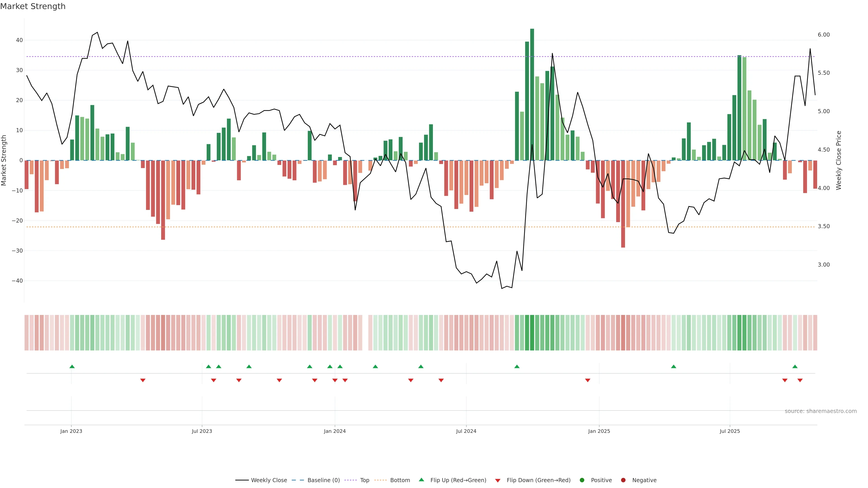
Task: Click the Positive green dot legend icon
Action: (x=582, y=480)
